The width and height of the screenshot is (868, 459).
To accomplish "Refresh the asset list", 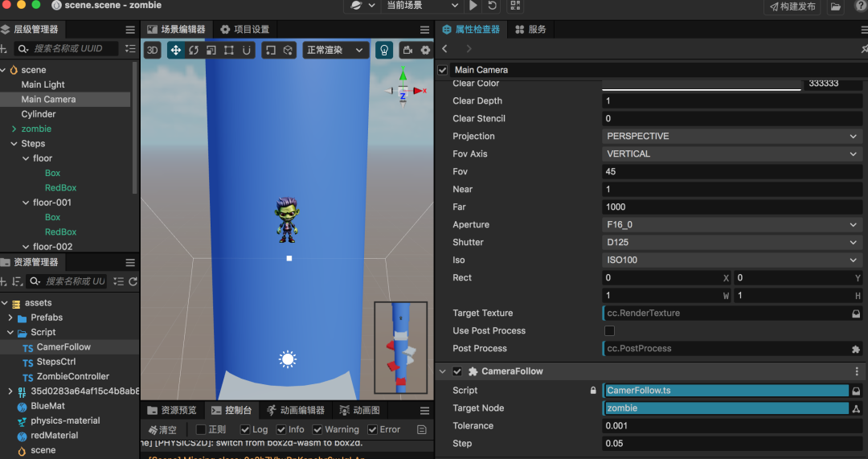I will (133, 281).
